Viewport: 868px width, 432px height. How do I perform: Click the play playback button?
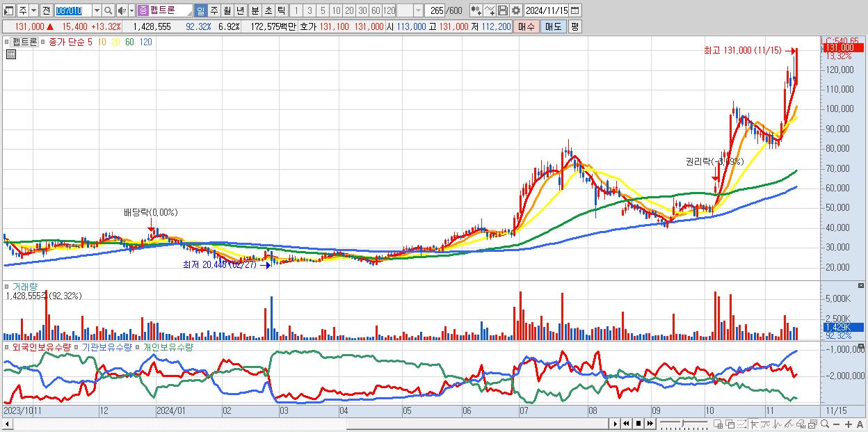pyautogui.click(x=616, y=424)
